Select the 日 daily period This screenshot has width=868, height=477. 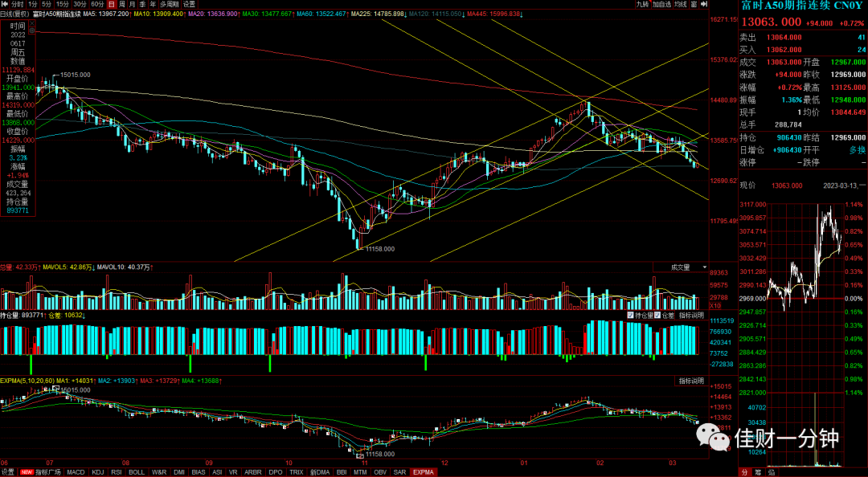(111, 4)
